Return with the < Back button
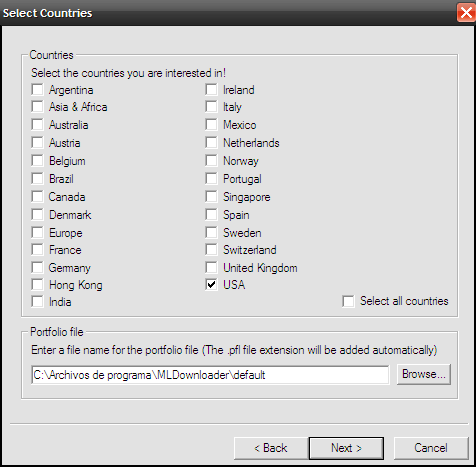This screenshot has width=476, height=467. tap(271, 448)
